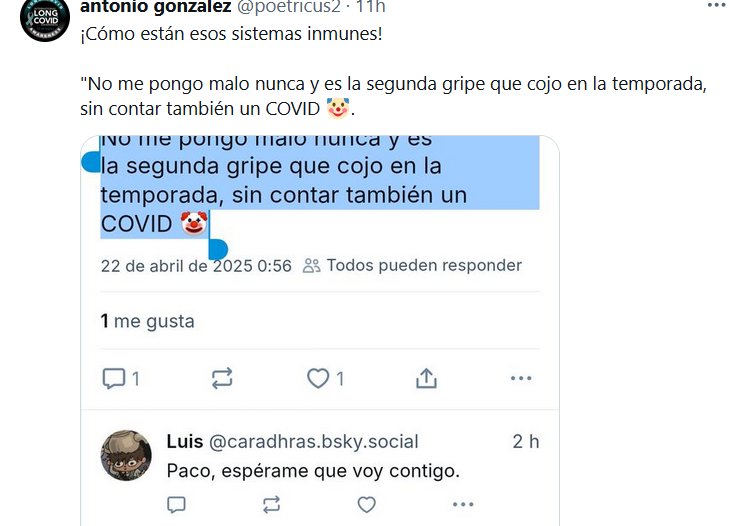Click the share icon on the main post

[426, 378]
